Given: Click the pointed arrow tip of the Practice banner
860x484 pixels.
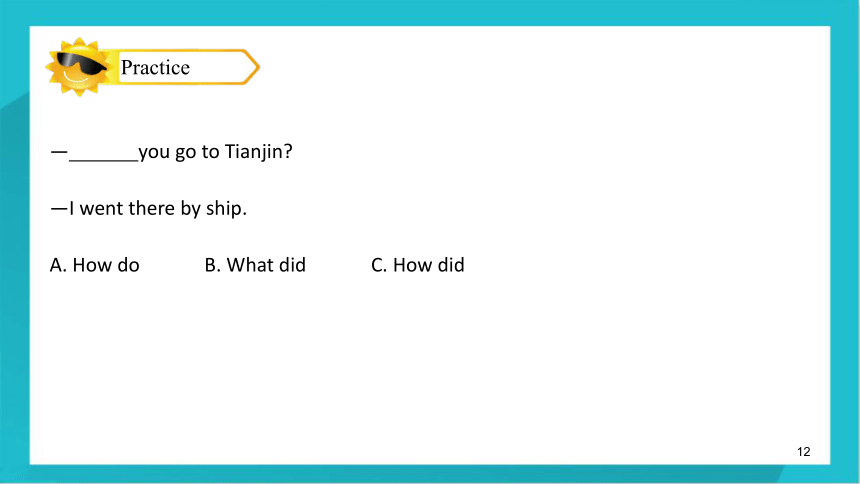Looking at the screenshot, I should (x=251, y=67).
